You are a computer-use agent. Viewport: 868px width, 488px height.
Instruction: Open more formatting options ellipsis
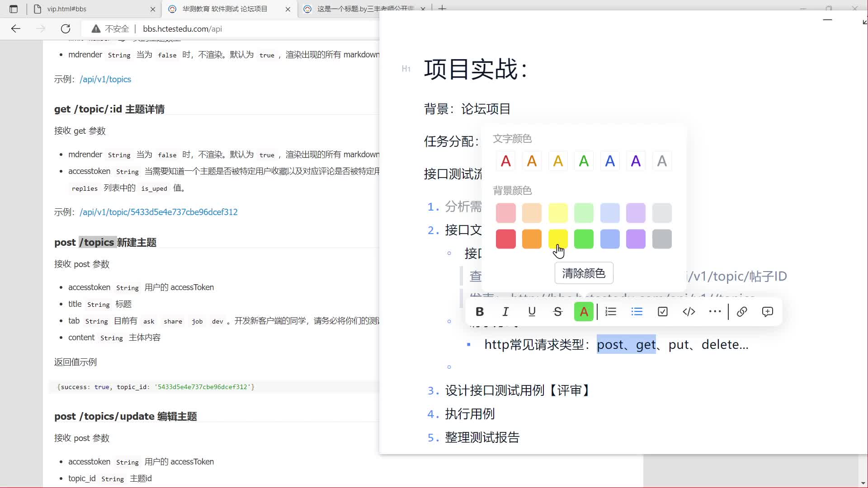715,312
